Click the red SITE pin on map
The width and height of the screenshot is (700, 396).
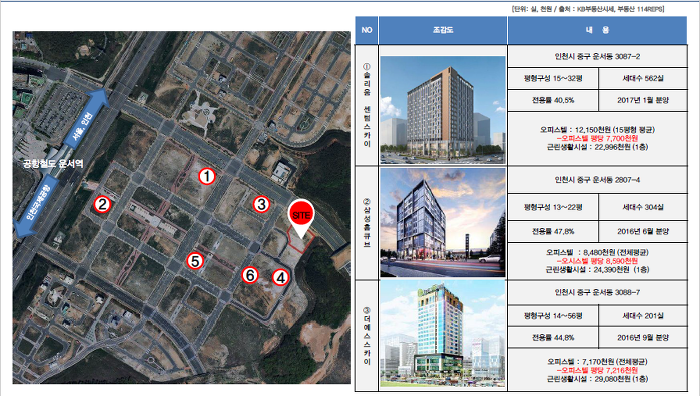pyautogui.click(x=300, y=218)
